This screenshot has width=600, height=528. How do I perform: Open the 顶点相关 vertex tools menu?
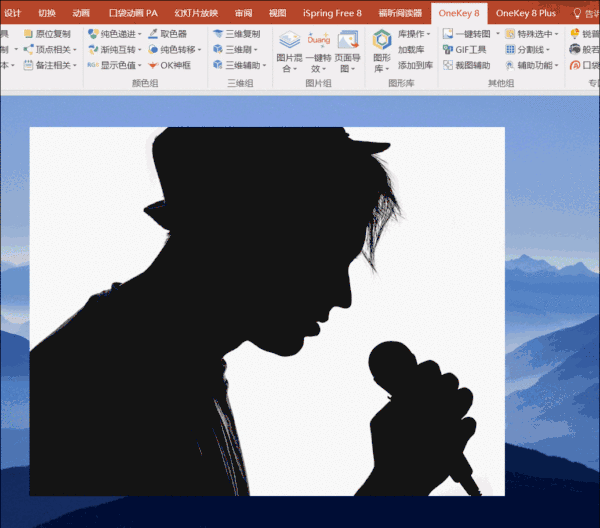point(50,49)
